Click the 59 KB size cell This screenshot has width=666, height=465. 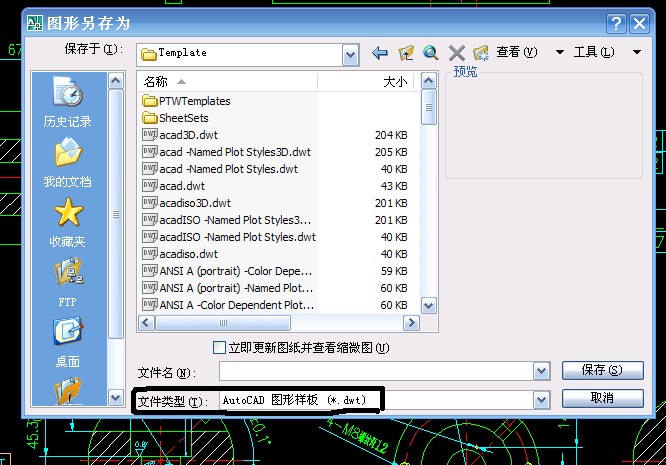(x=394, y=271)
